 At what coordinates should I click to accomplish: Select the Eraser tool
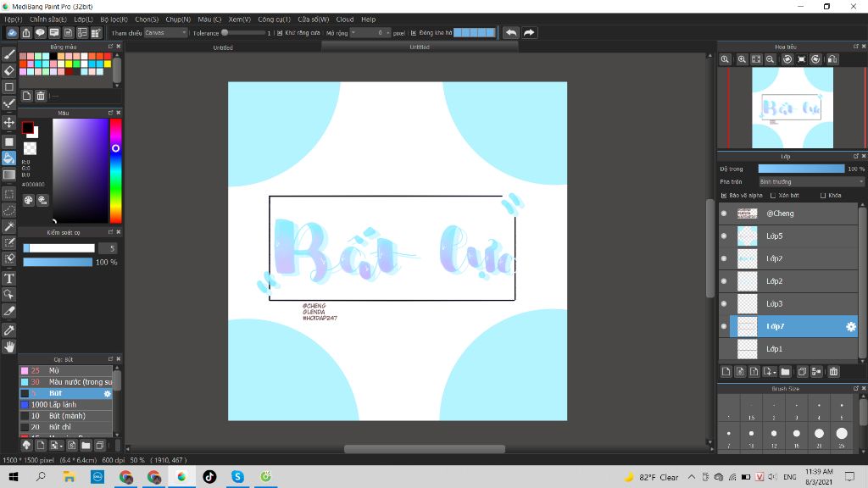(8, 70)
